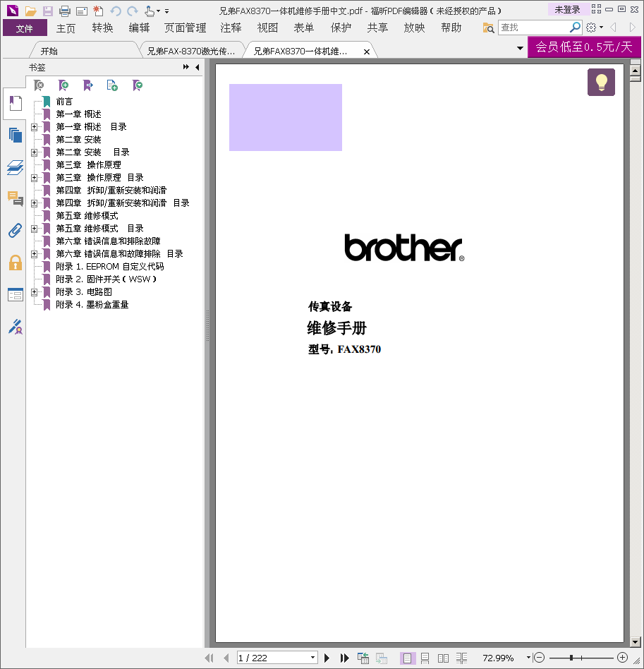Switch to two-page facing view

[x=443, y=658]
